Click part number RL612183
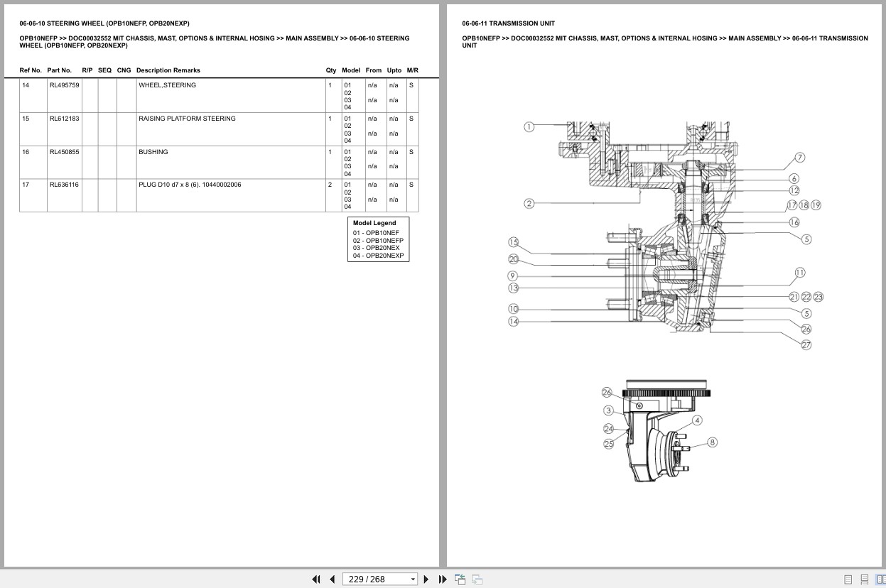886x588 pixels. 64,119
